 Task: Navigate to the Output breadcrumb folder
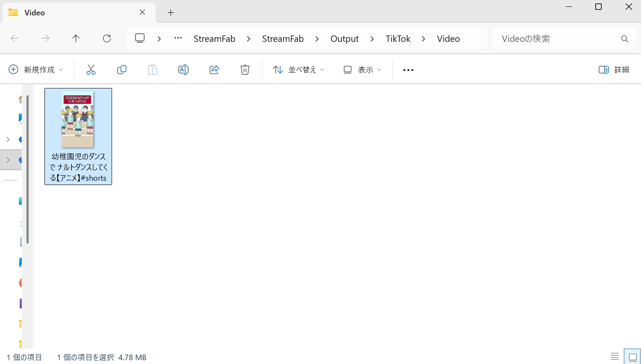(345, 38)
